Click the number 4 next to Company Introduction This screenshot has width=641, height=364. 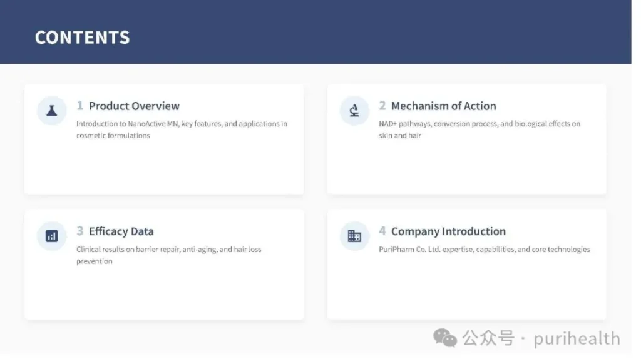(x=382, y=231)
